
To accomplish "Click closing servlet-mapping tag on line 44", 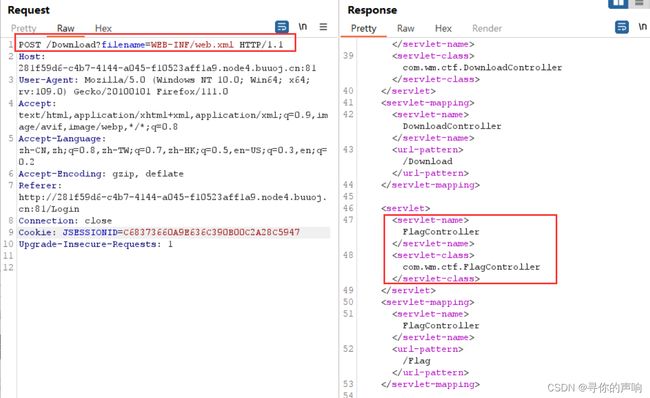I will tap(430, 185).
